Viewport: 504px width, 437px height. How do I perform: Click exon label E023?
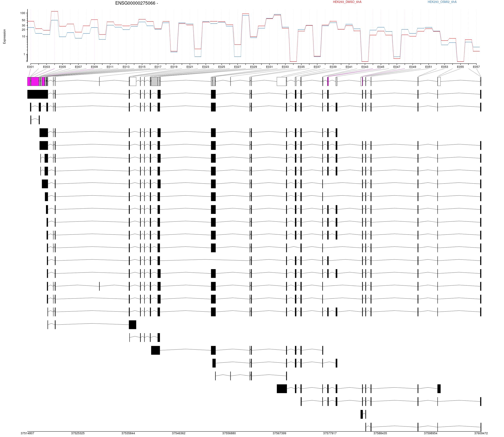(x=206, y=67)
